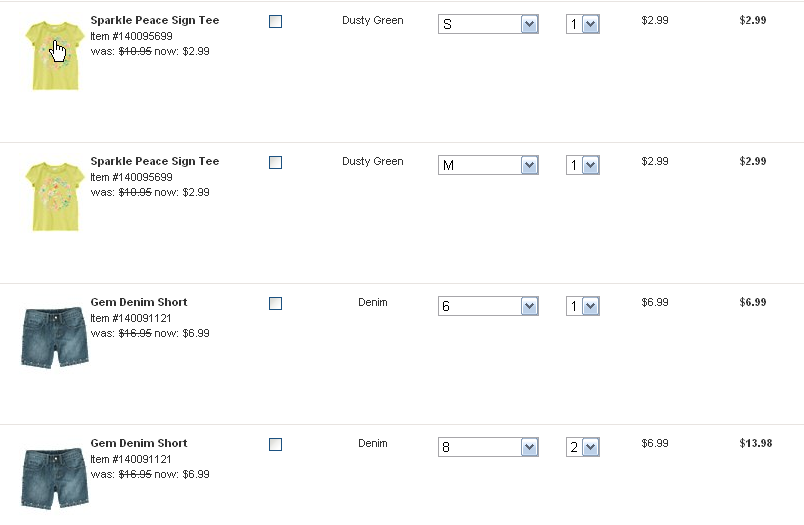Check the box for size 6 denim short
The width and height of the screenshot is (804, 525).
coord(276,303)
